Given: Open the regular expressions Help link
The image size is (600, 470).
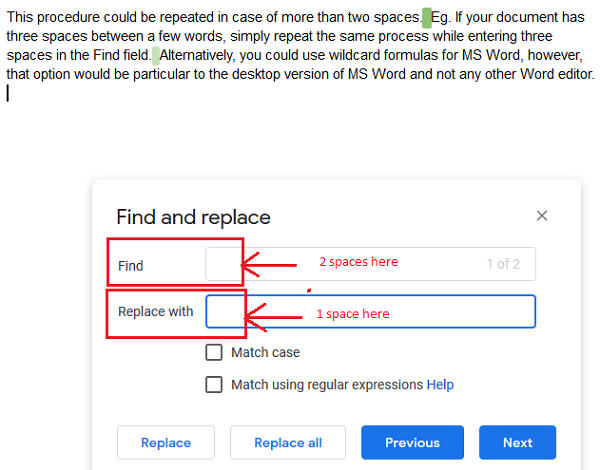Looking at the screenshot, I should (440, 384).
